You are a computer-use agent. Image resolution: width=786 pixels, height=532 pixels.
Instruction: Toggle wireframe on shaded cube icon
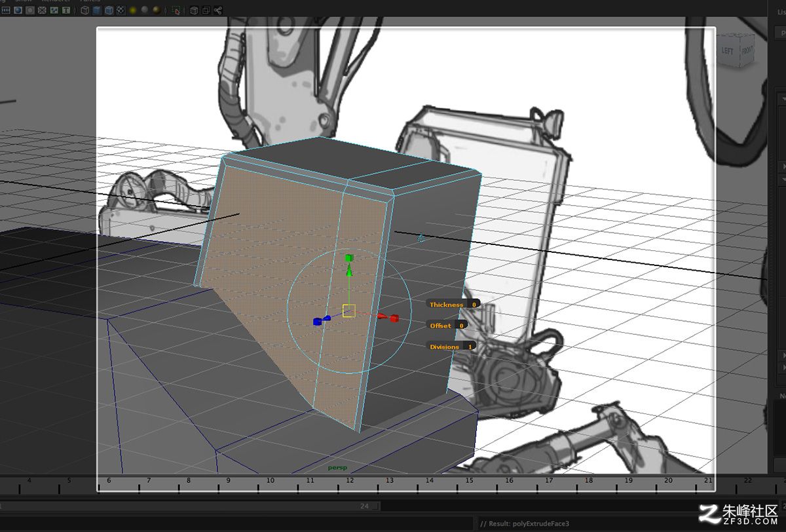[109, 10]
